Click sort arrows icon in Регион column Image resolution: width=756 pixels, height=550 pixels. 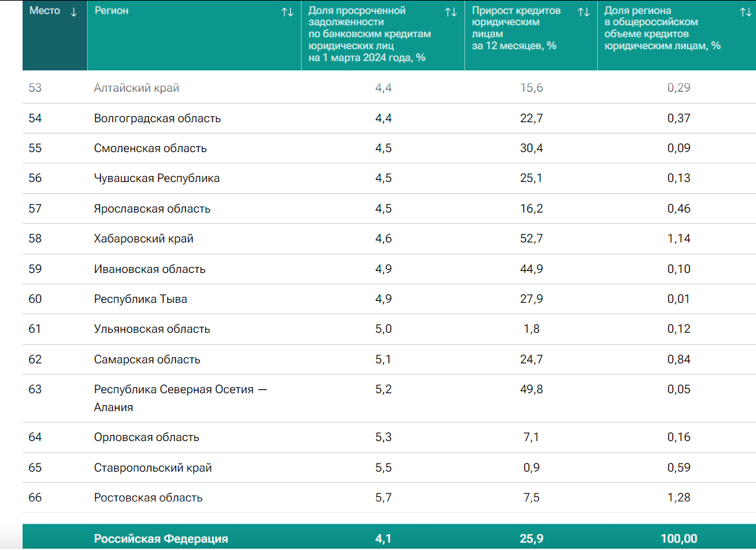click(287, 12)
